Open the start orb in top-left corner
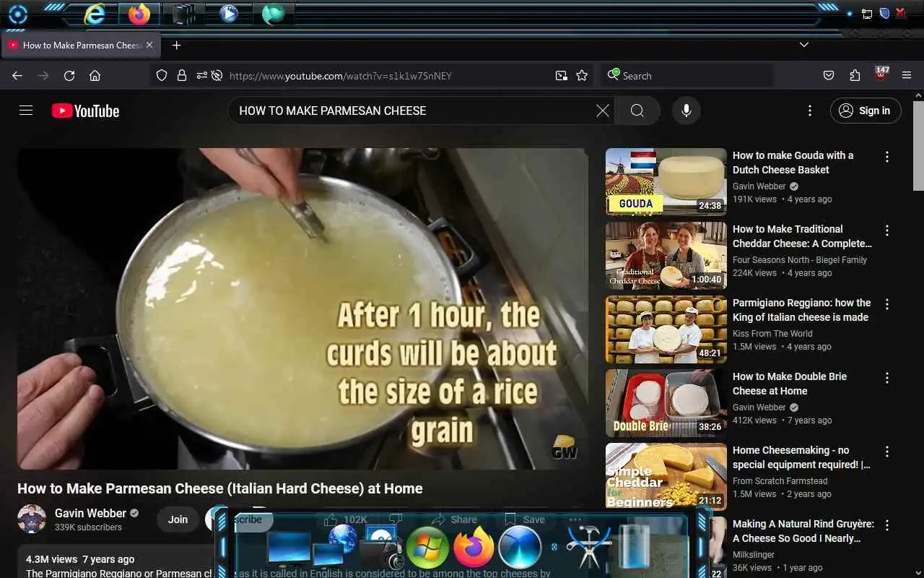 coord(17,14)
